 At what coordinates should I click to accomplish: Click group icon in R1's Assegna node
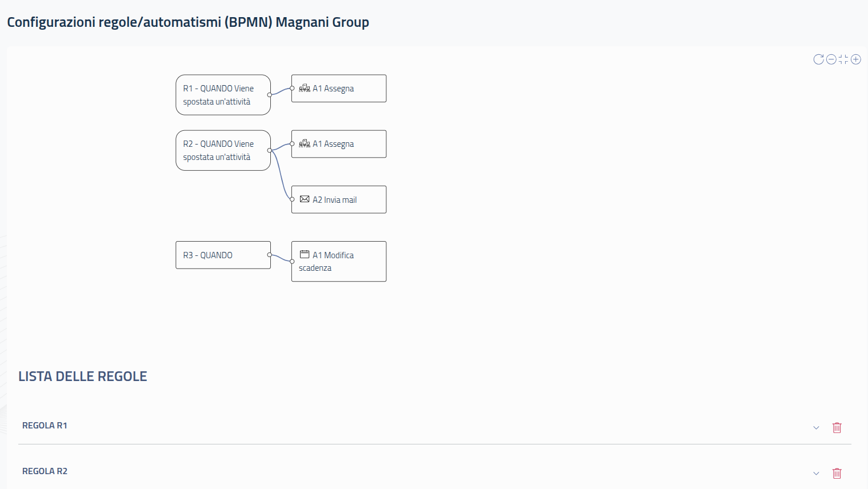click(x=305, y=89)
